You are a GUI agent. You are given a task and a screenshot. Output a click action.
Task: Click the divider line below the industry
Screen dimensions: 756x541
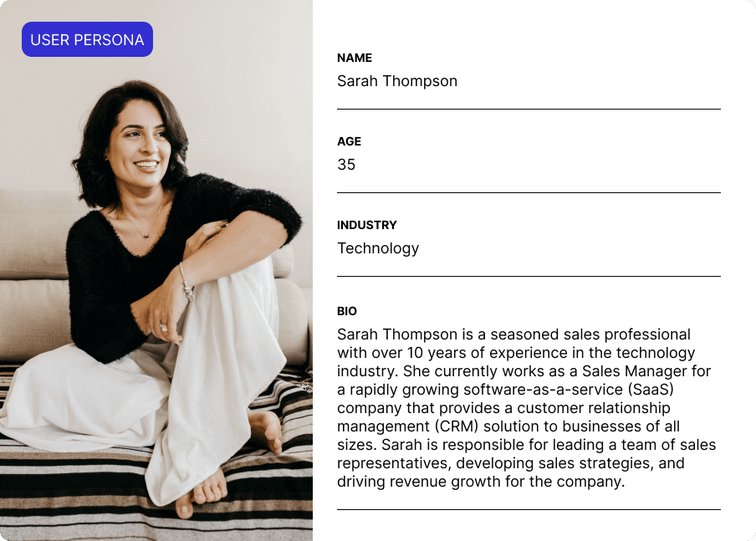tap(529, 276)
